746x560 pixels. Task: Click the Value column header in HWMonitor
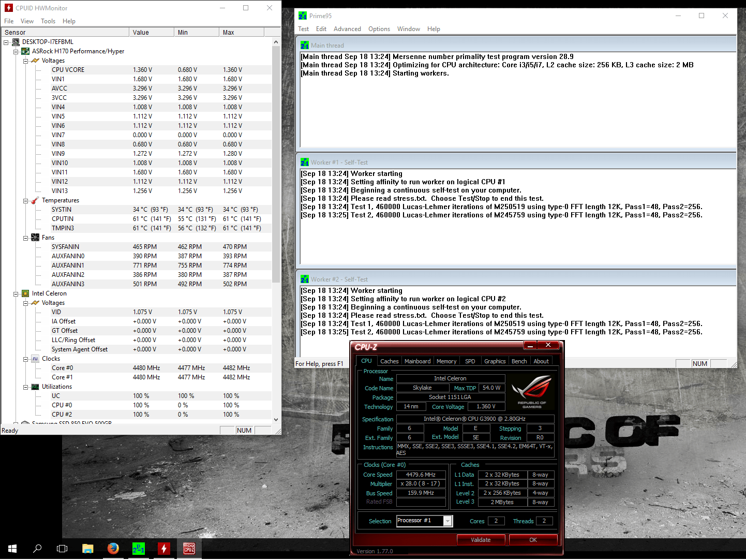point(152,32)
